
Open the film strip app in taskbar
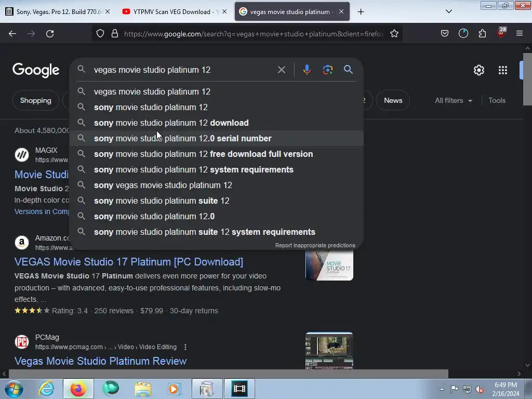click(239, 389)
